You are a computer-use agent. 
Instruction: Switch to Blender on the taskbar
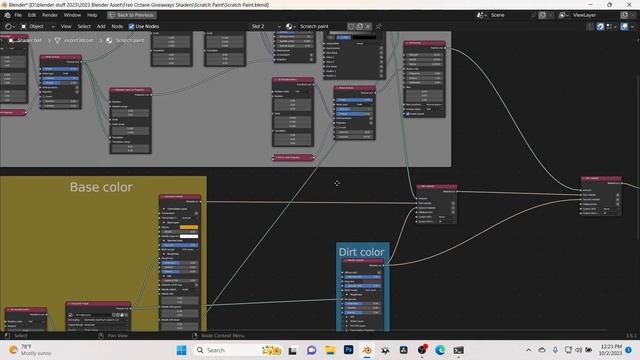coord(367,350)
